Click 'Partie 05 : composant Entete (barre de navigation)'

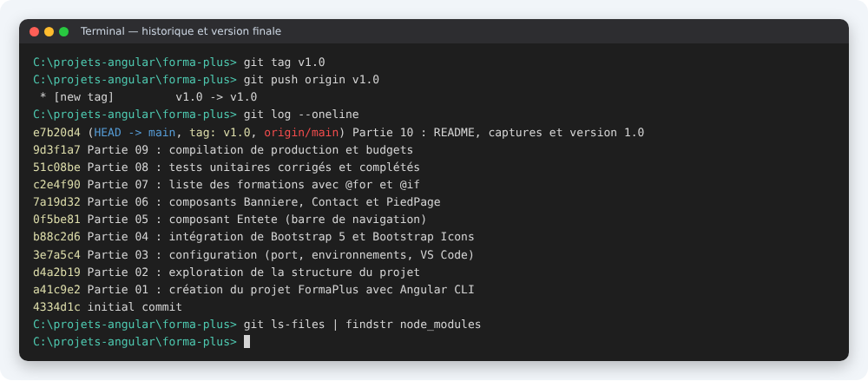[x=257, y=220]
